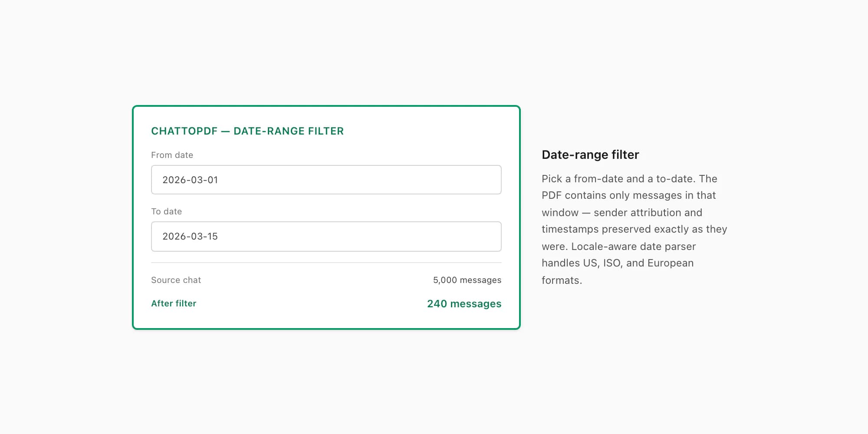Click the To date input field
Viewport: 868px width, 434px height.
(326, 237)
